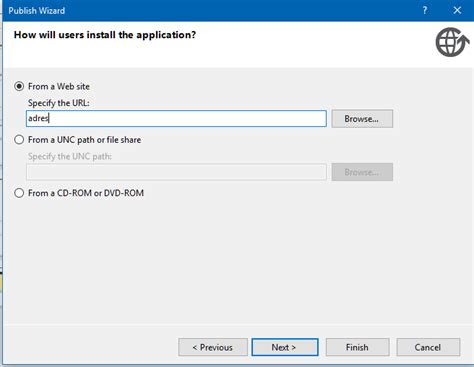474x367 pixels.
Task: Click the From a CD-ROM or DVD-ROM text
Action: (86, 193)
